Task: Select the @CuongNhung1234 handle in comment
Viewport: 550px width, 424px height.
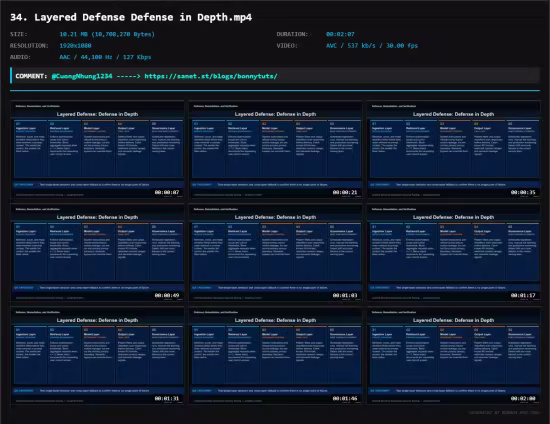Action: [x=82, y=76]
